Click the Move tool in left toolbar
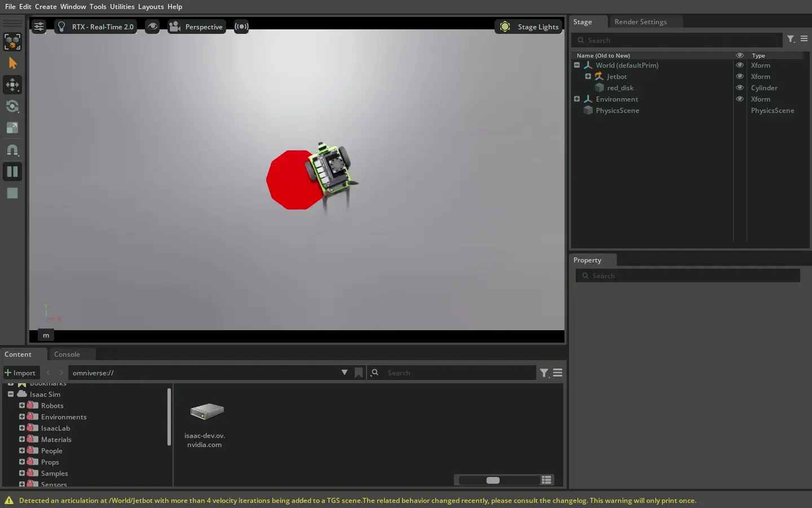 12,85
